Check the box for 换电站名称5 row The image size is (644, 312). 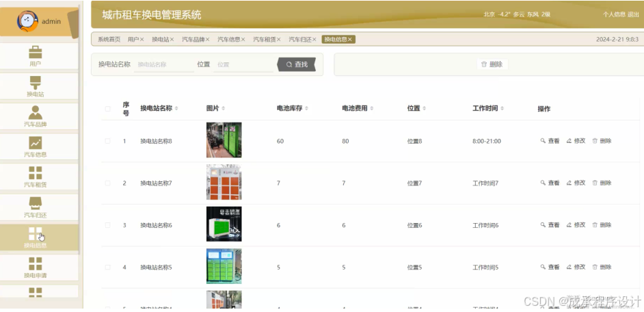tap(107, 268)
